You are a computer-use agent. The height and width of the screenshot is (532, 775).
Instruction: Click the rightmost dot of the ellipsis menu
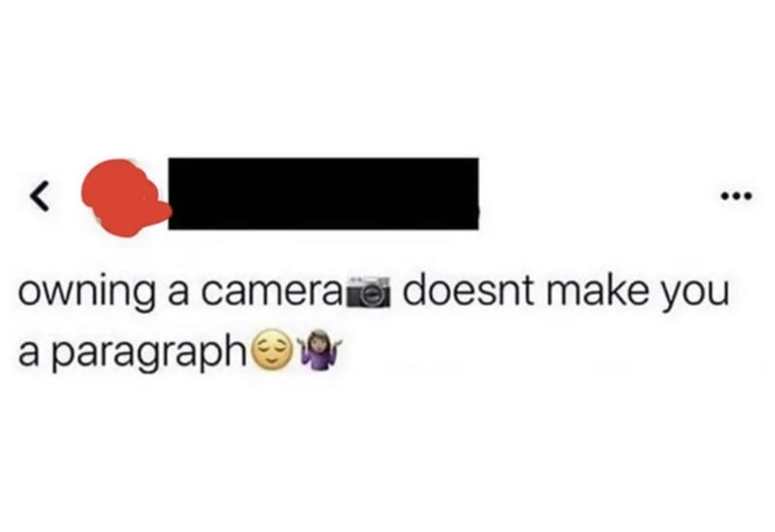click(x=748, y=197)
